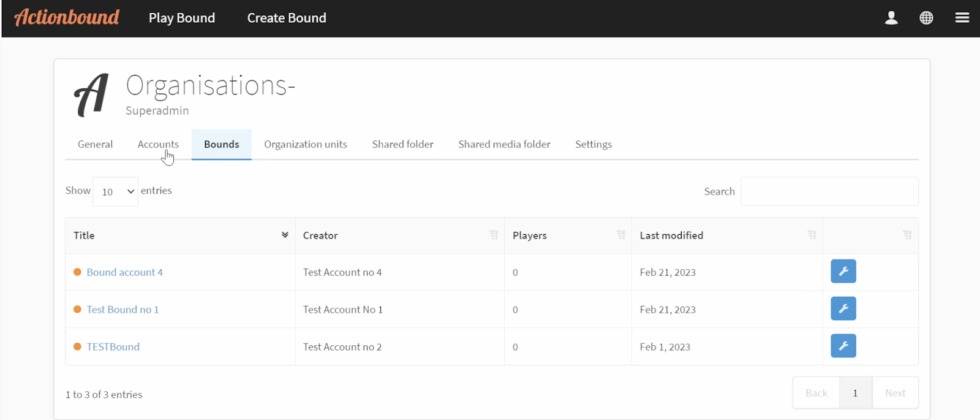Click the Next pagination button
This screenshot has height=420, width=980.
pos(895,393)
